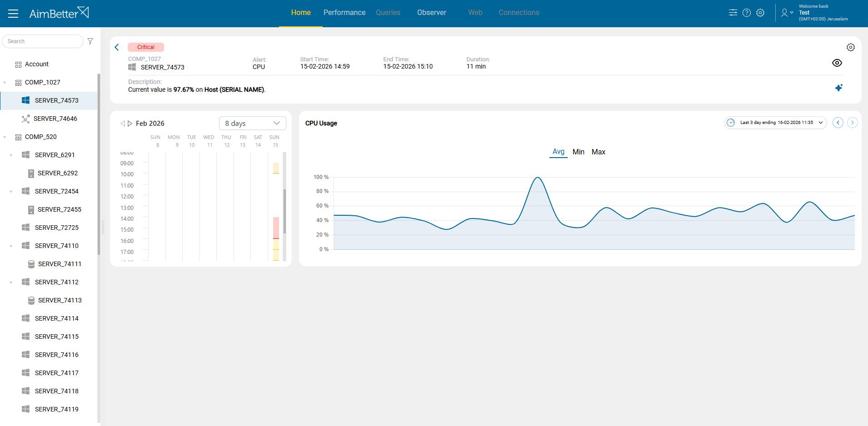Viewport: 868px width, 426px height.
Task: Open the alert panel settings gear
Action: (851, 47)
